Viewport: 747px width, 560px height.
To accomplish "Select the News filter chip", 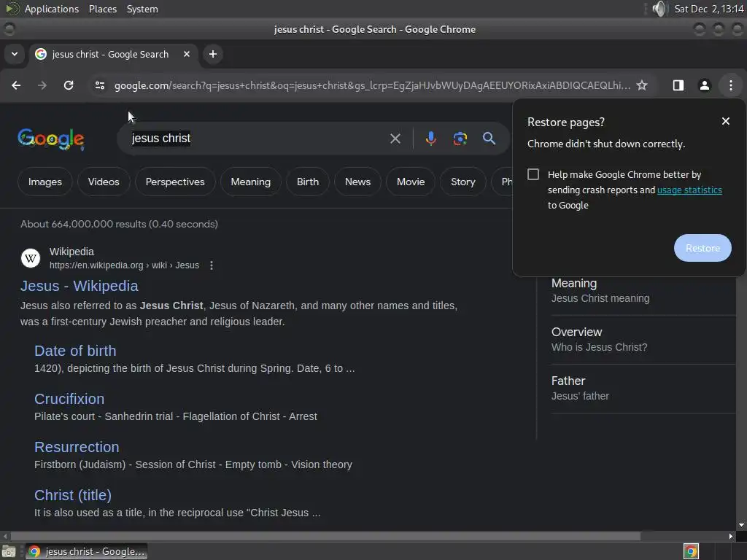I will point(357,182).
